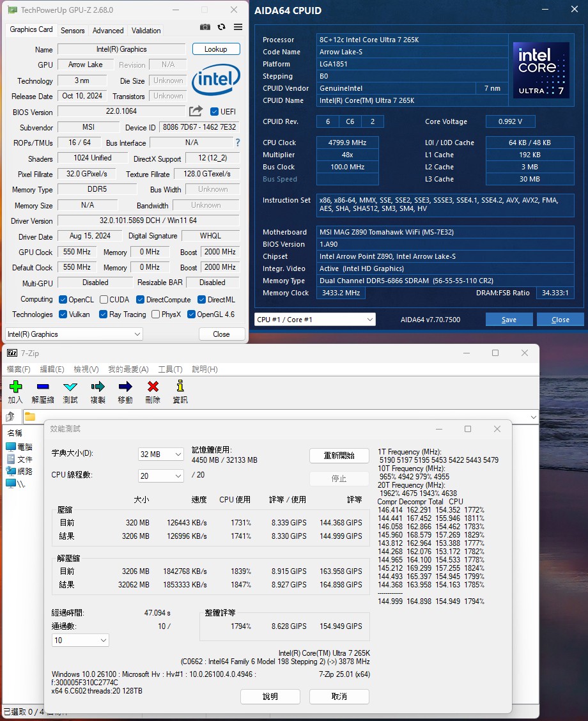588x721 pixels.
Task: Toggle the OpenGL 4.6 checkbox
Action: (x=191, y=314)
